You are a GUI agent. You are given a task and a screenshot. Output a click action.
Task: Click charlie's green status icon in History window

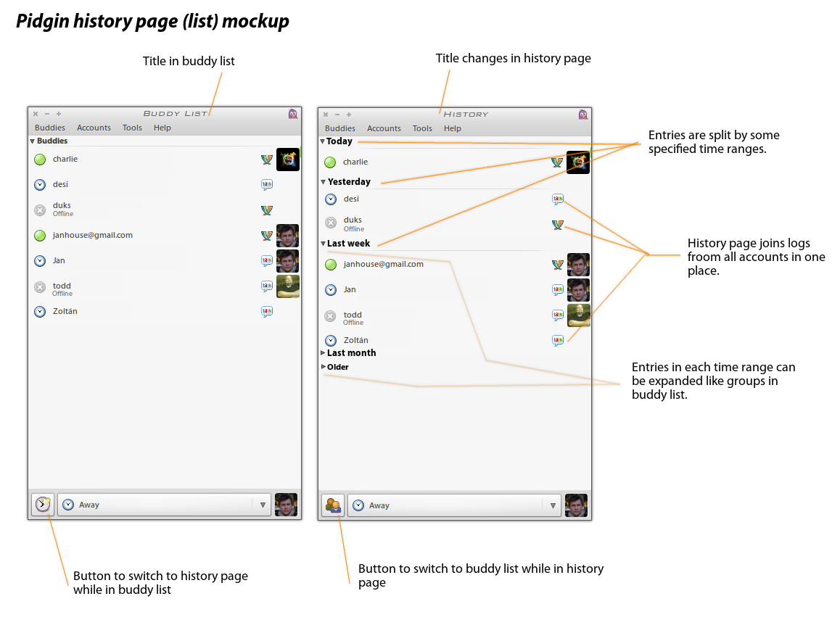click(x=330, y=162)
